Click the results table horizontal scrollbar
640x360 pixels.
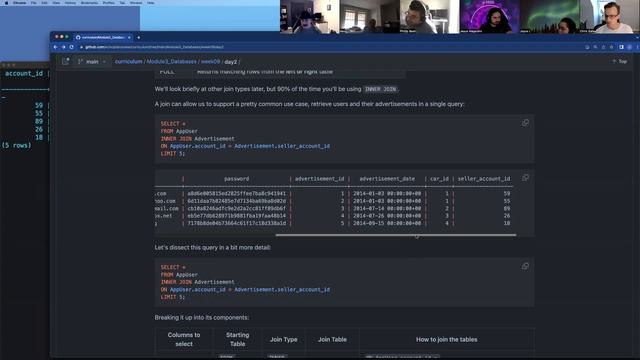click(x=396, y=235)
